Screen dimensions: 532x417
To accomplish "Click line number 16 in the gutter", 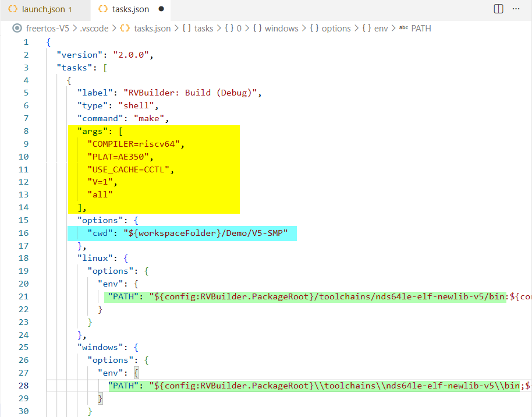I will [23, 232].
